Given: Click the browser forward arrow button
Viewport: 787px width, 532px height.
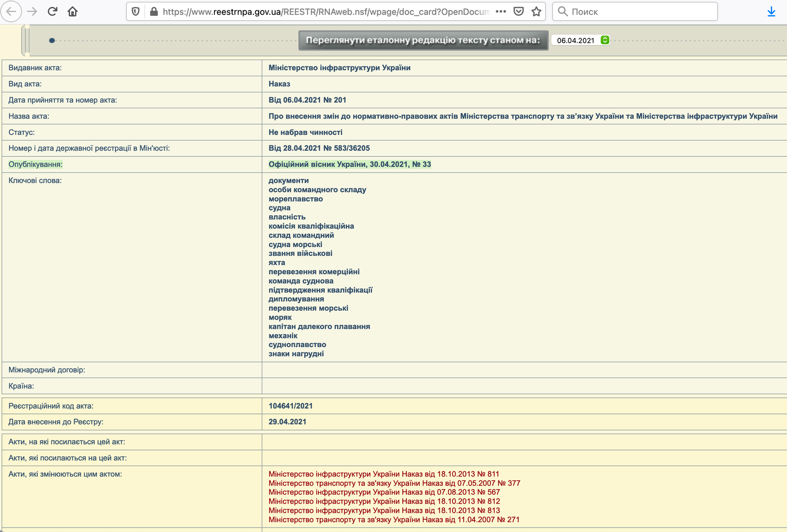Looking at the screenshot, I should coord(32,11).
